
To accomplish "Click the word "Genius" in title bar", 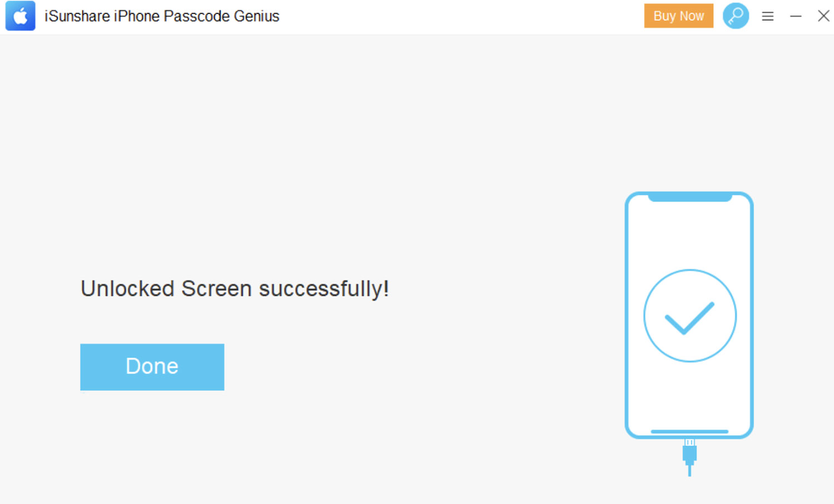I will pyautogui.click(x=256, y=16).
